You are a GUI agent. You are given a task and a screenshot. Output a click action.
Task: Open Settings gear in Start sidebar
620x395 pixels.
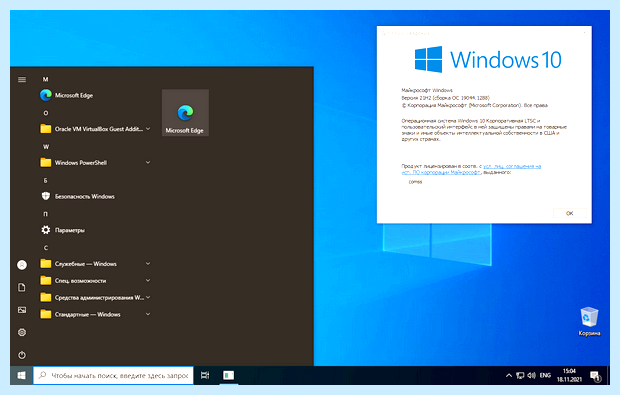pyautogui.click(x=22, y=332)
